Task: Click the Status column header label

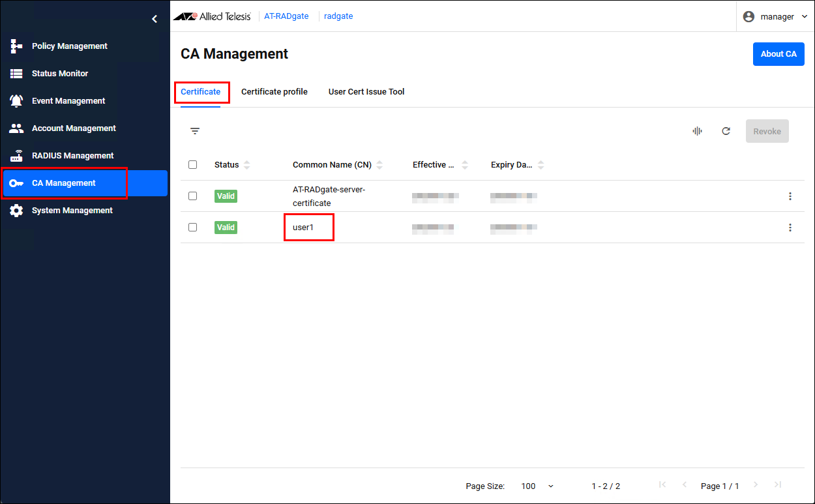Action: click(x=227, y=165)
